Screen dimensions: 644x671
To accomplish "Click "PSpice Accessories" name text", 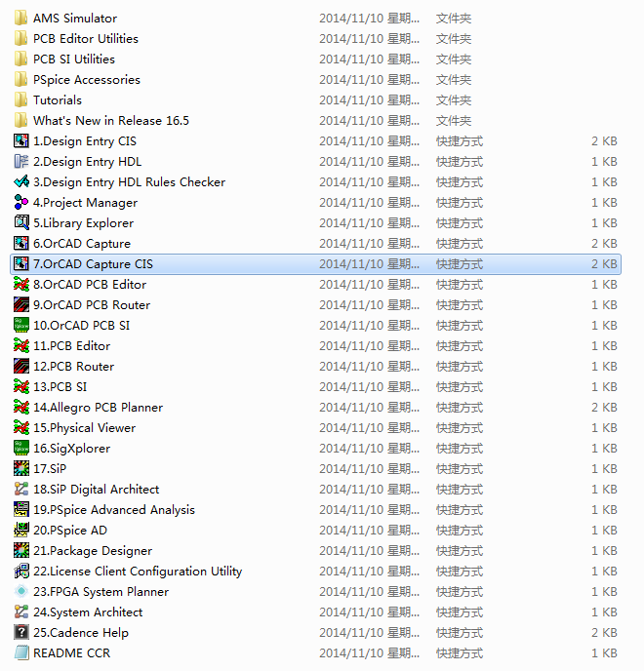I will click(87, 80).
